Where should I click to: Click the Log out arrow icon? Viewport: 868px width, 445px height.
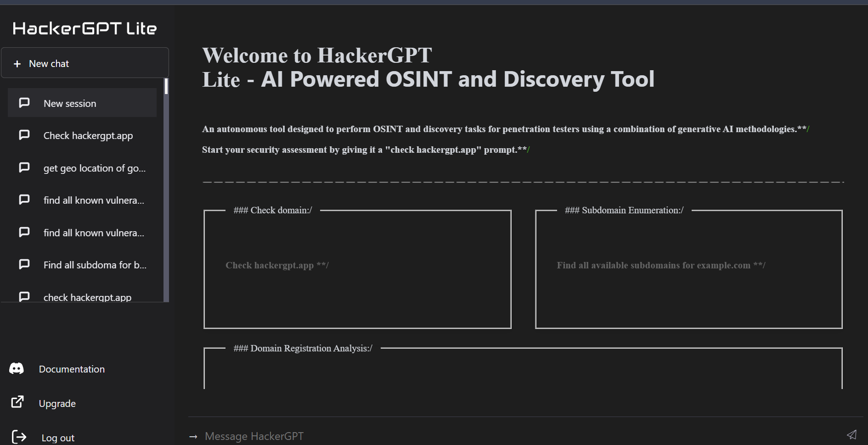18,436
